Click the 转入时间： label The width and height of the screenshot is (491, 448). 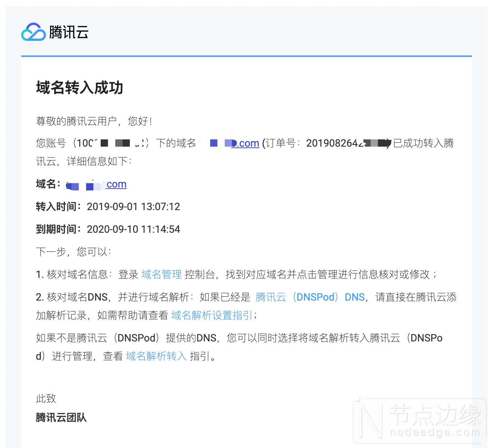point(59,207)
